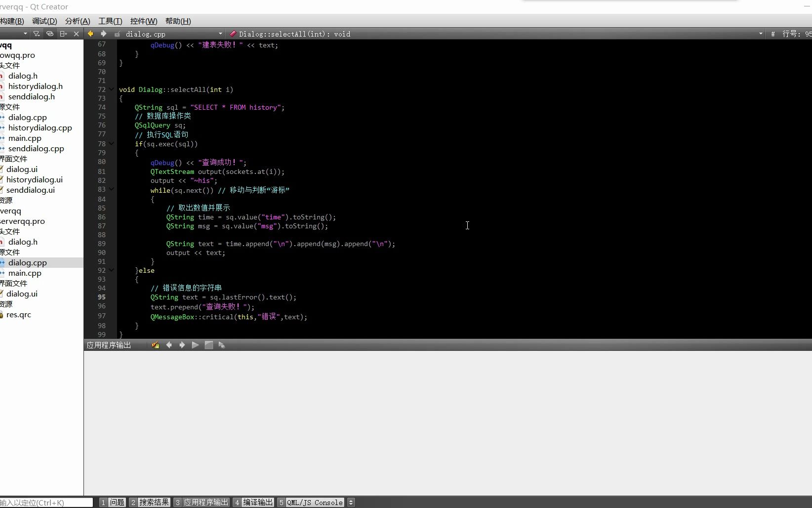Collapse the selectAll function fold at line 72
This screenshot has height=508, width=812.
[112, 89]
